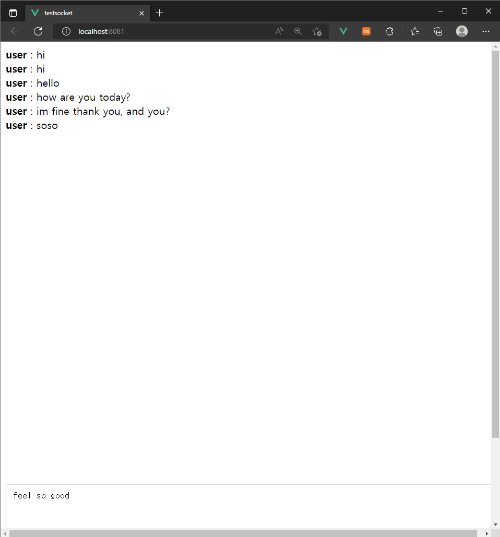Open the Favorites list
The image size is (500, 537).
tap(415, 32)
